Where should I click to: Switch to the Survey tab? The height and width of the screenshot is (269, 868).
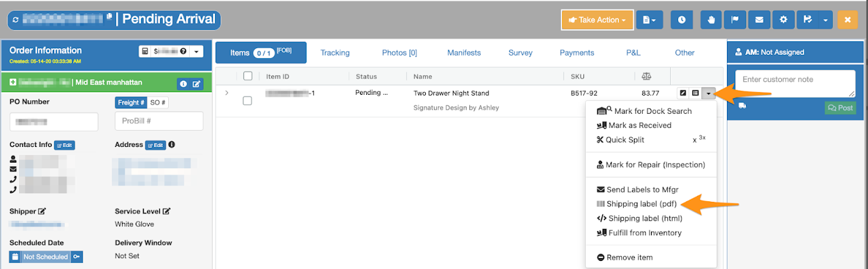(520, 52)
